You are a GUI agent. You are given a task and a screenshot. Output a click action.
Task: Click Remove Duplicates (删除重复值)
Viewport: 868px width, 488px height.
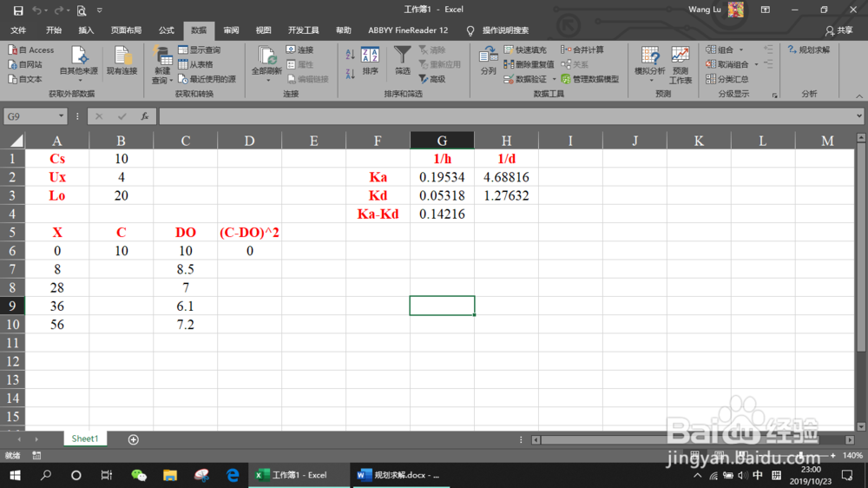(x=529, y=64)
